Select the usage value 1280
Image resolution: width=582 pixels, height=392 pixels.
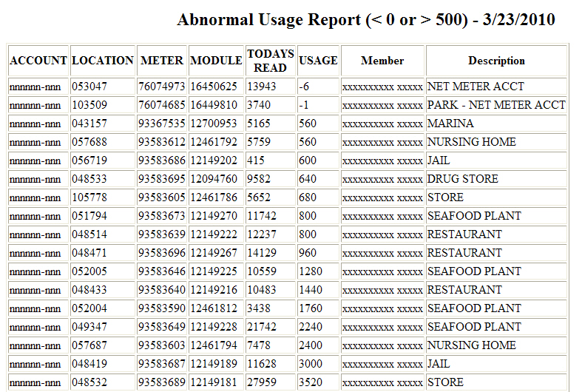(311, 271)
